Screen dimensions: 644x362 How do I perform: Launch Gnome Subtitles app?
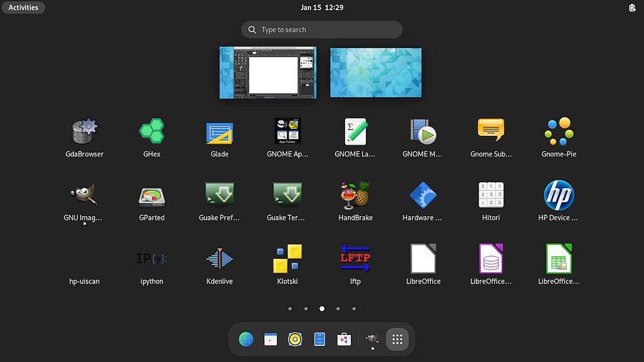coord(491,138)
